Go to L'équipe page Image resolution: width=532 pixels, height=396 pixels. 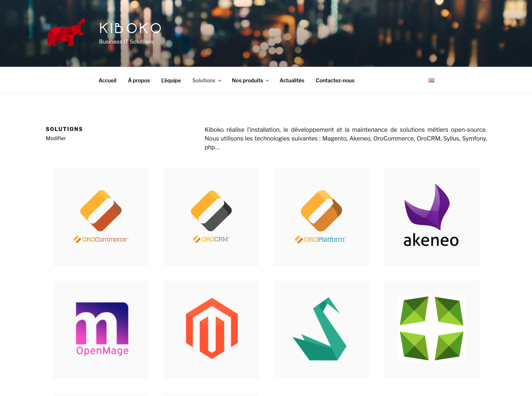(171, 81)
